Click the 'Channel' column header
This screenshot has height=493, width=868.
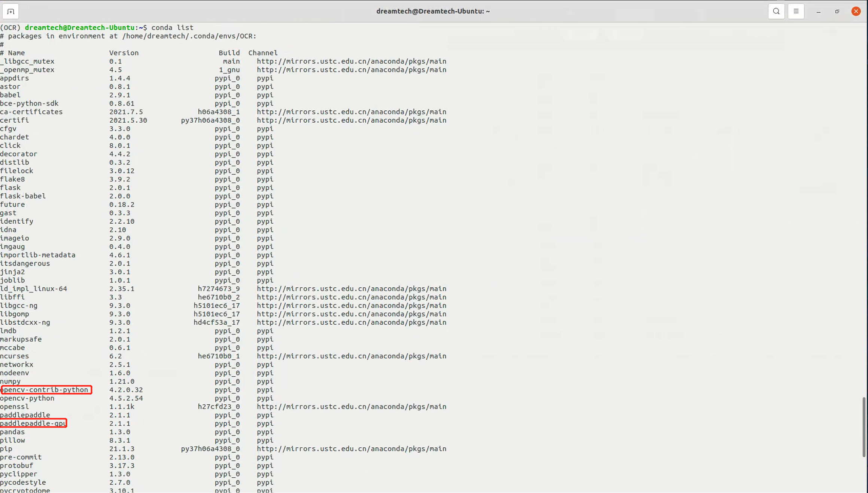click(x=263, y=53)
